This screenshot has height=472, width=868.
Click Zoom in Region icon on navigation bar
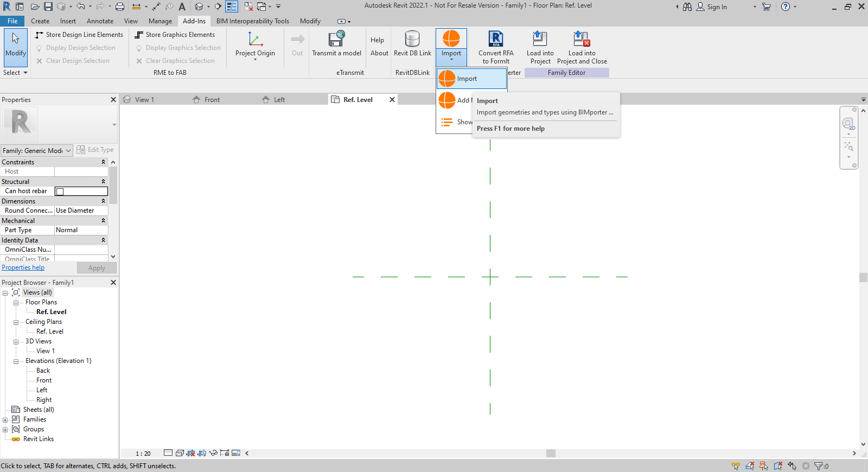[849, 146]
